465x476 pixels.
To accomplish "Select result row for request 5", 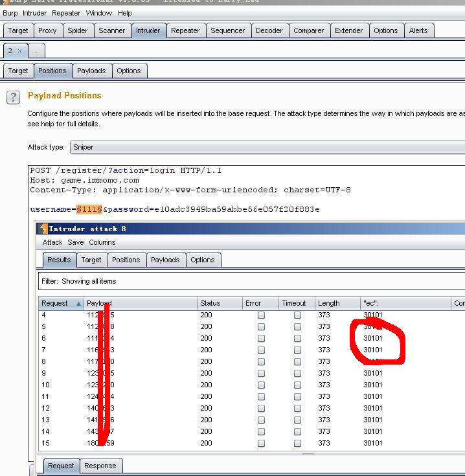I will coord(252,326).
